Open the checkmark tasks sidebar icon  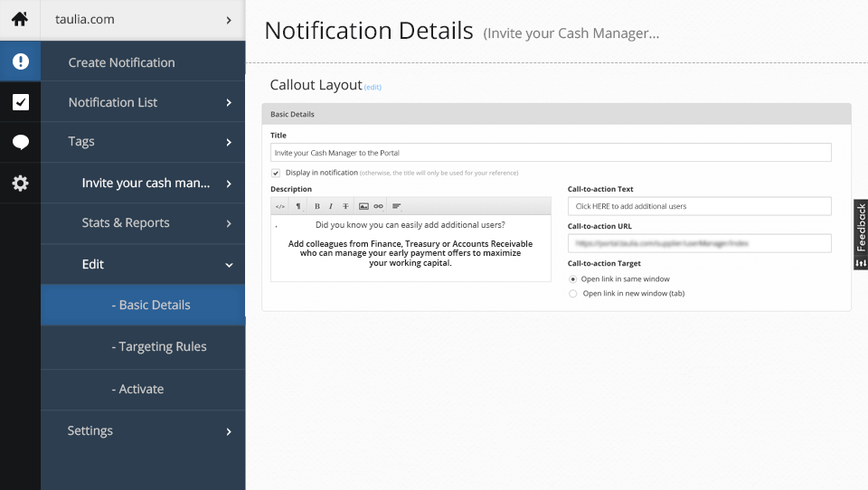coord(21,102)
